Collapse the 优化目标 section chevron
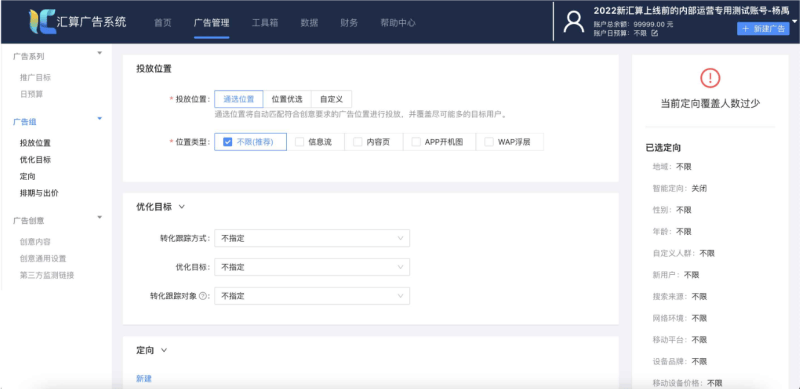 click(x=182, y=207)
